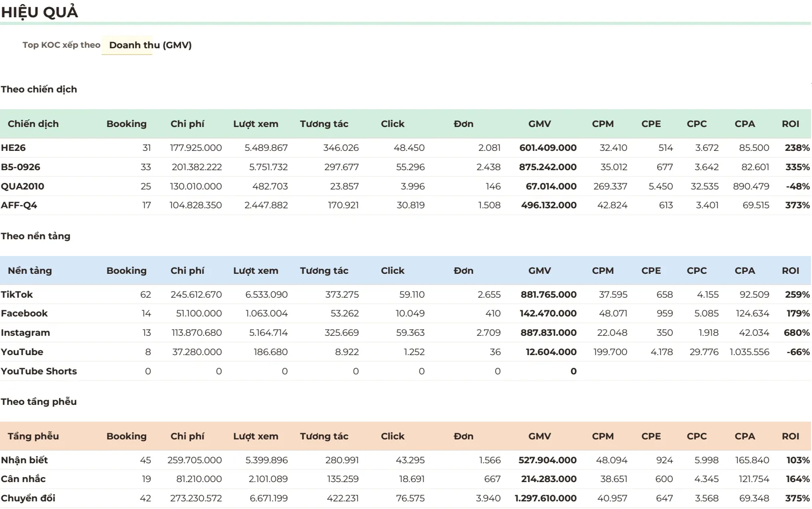812x509 pixels.
Task: Select the HE26 campaign name
Action: [13, 148]
